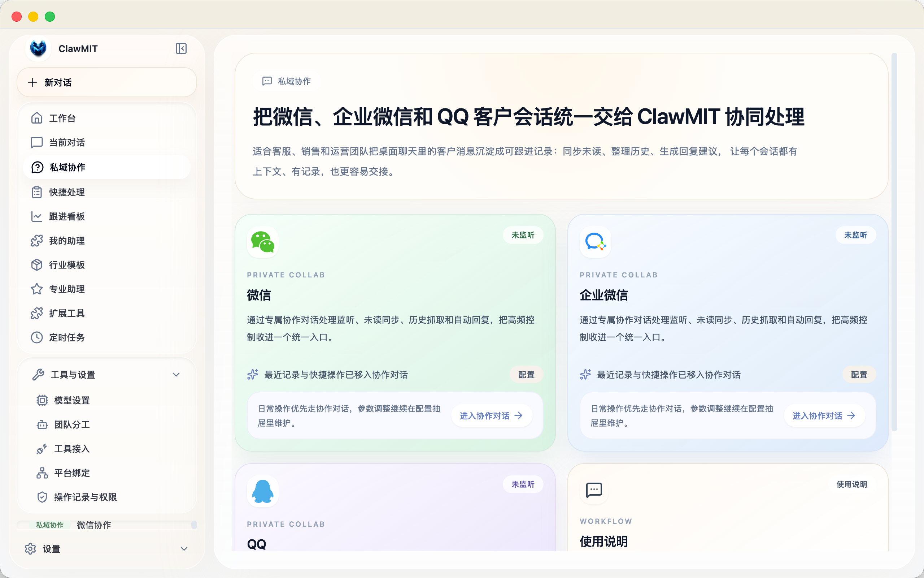Open 快捷处理 in sidebar
Image resolution: width=924 pixels, height=578 pixels.
click(107, 192)
